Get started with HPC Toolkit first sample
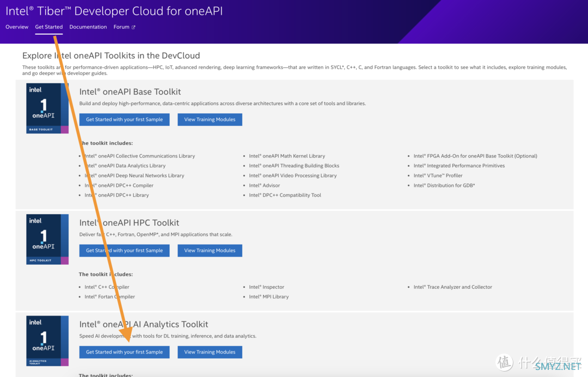Image resolution: width=588 pixels, height=377 pixels. pyautogui.click(x=124, y=251)
